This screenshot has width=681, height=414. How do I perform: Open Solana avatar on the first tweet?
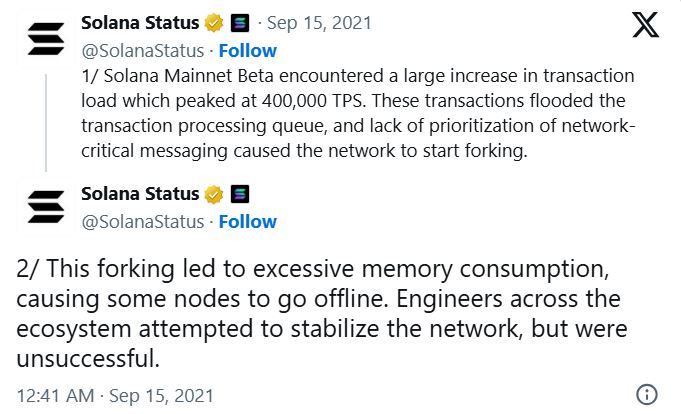coord(46,39)
